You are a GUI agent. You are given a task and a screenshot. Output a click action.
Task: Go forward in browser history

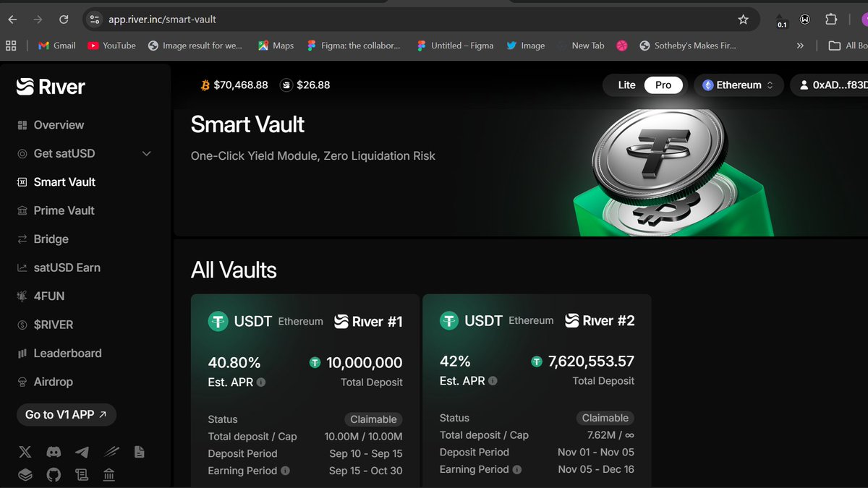(x=38, y=20)
